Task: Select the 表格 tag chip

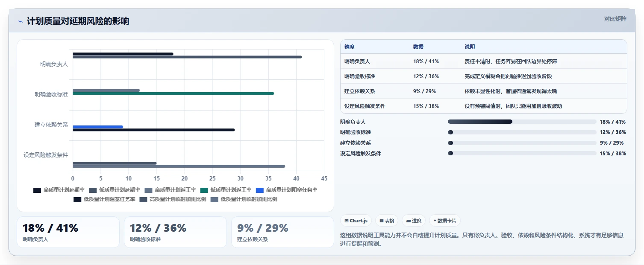Action: point(386,221)
